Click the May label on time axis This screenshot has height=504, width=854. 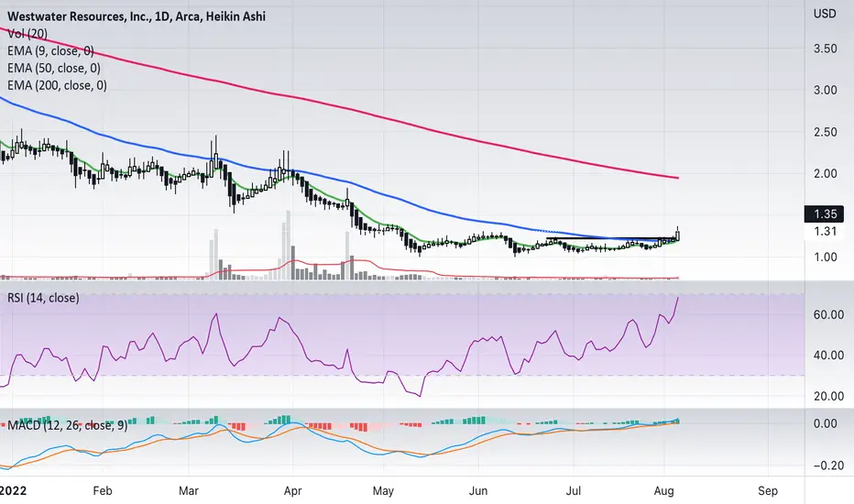click(x=383, y=491)
